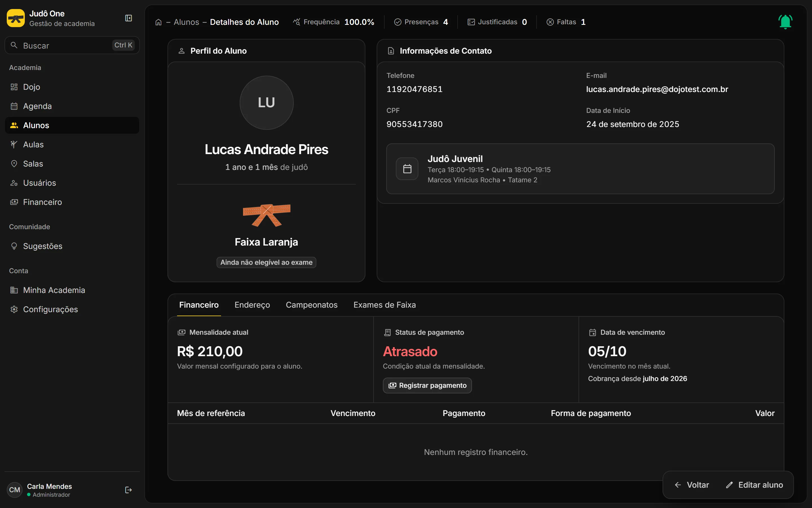Open the Campeonatos tab
The image size is (812, 508).
(312, 305)
